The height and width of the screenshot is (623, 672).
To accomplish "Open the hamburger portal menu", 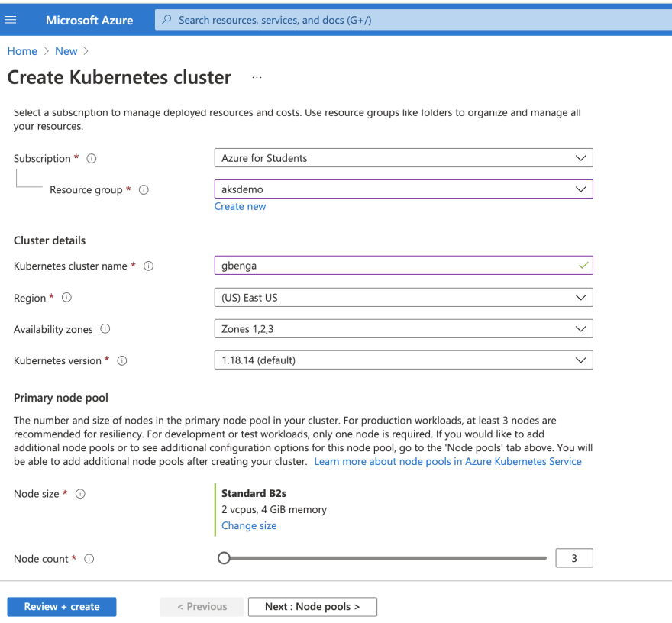I will [10, 20].
